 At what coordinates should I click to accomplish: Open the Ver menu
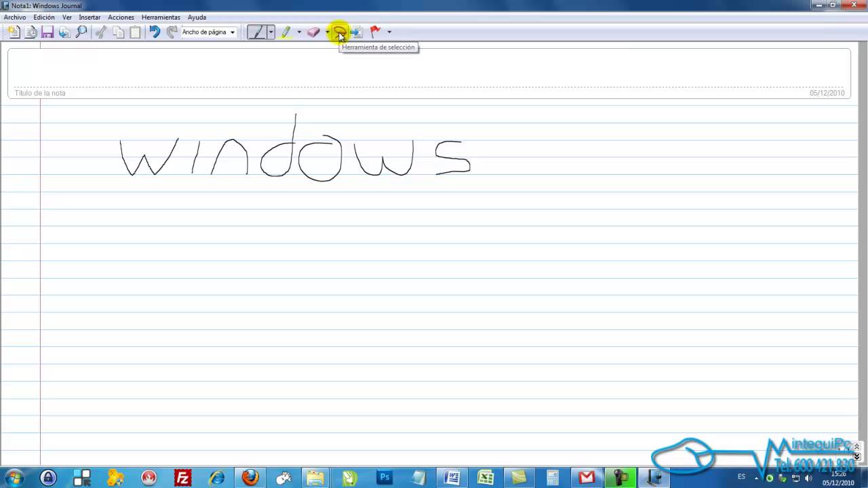coord(67,17)
